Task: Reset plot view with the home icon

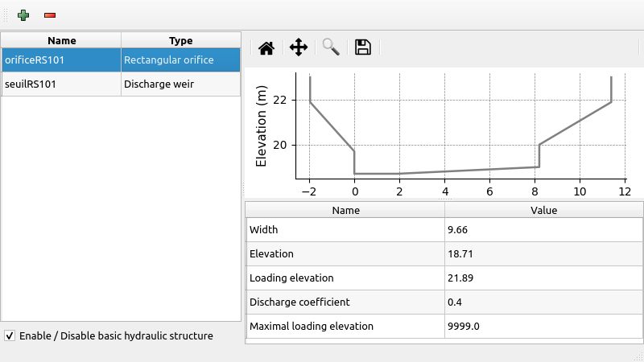Action: tap(266, 47)
